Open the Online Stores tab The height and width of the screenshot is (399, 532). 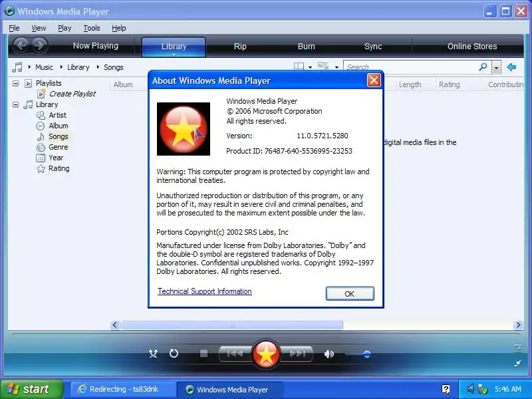[x=472, y=46]
